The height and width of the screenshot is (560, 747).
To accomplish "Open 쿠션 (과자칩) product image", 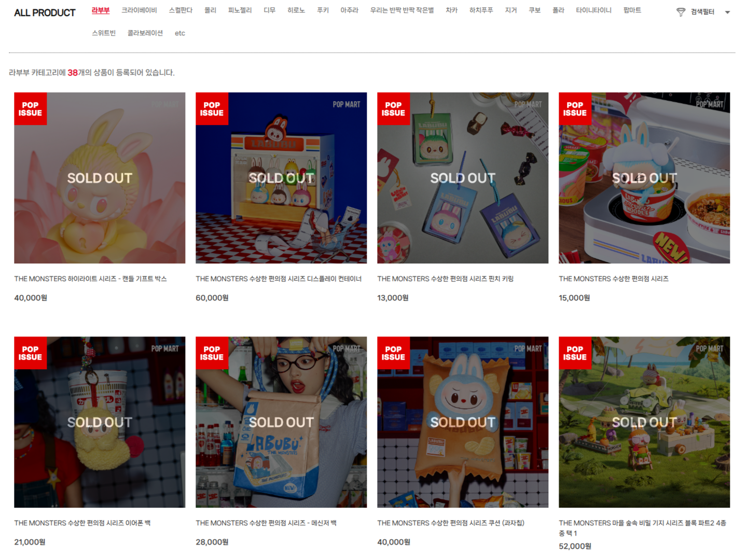I will [x=463, y=422].
